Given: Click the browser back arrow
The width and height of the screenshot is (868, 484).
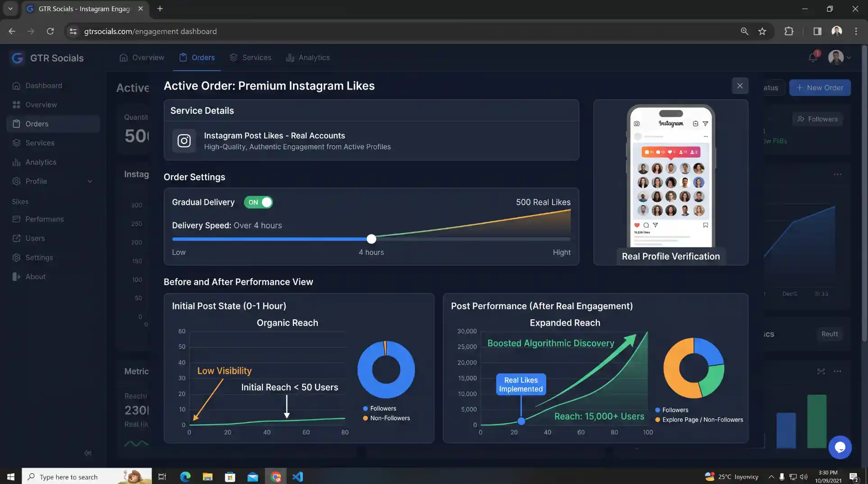Looking at the screenshot, I should (x=12, y=31).
